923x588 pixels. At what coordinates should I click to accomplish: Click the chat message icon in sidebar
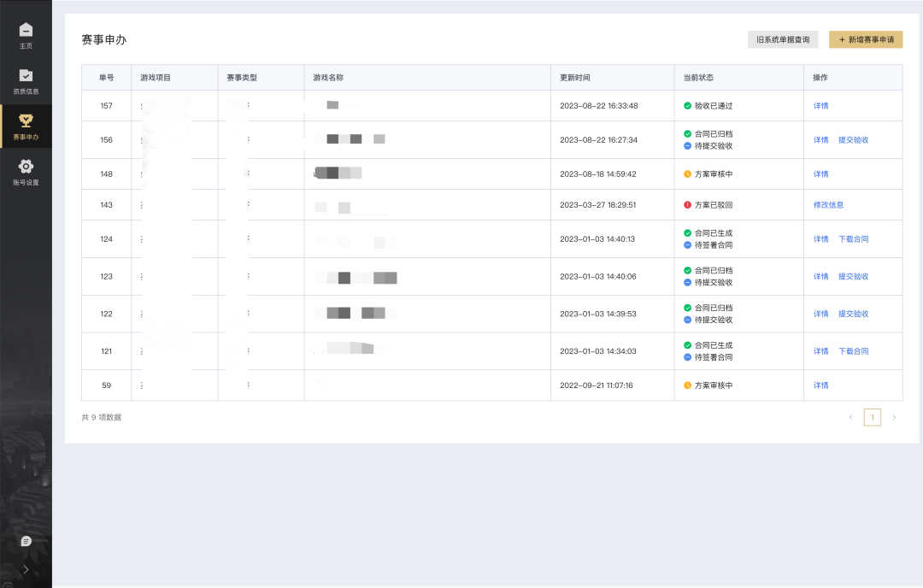[x=26, y=541]
